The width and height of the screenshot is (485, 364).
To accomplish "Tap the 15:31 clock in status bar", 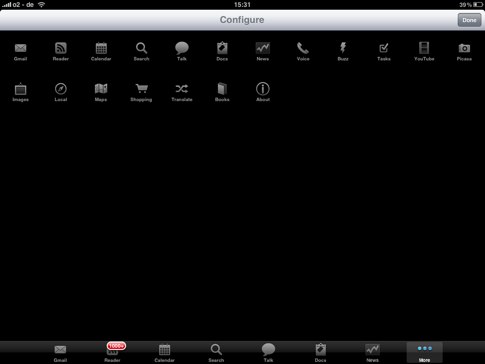I will [x=242, y=5].
